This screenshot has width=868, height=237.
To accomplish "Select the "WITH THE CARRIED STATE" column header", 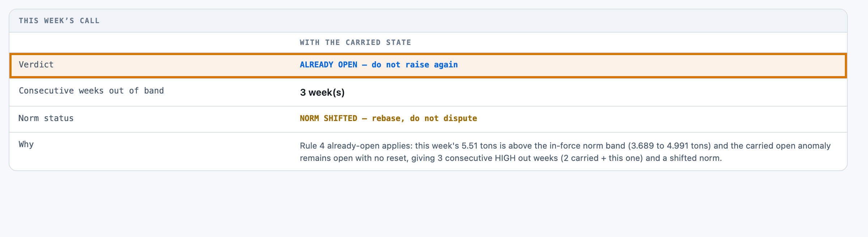I will pyautogui.click(x=356, y=42).
